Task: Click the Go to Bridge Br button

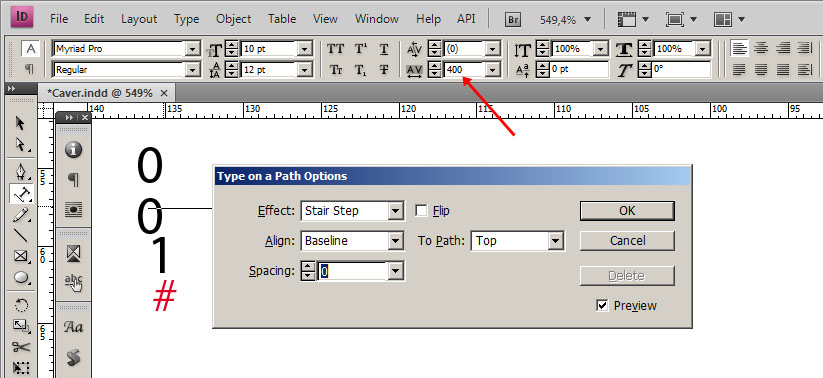Action: (x=513, y=20)
